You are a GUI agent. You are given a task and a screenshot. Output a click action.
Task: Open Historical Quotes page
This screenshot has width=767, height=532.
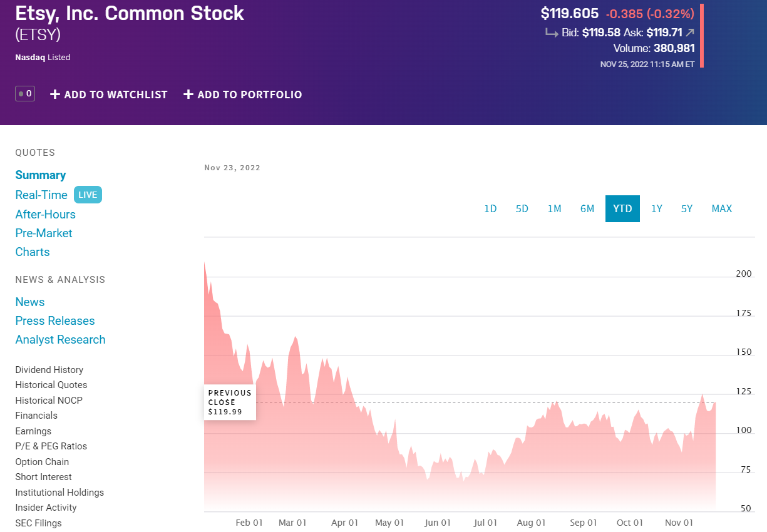[x=51, y=385]
